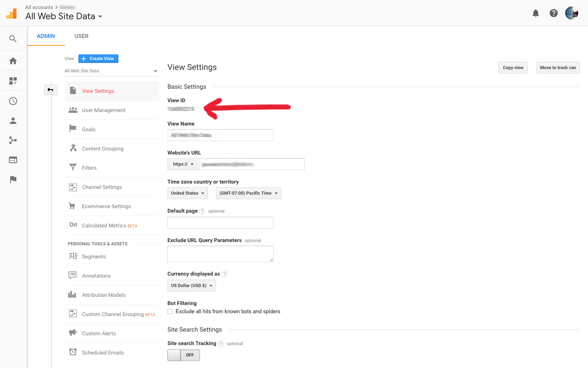Open the https:// protocol dropdown
Screen dimensions: 588x368
(183, 164)
